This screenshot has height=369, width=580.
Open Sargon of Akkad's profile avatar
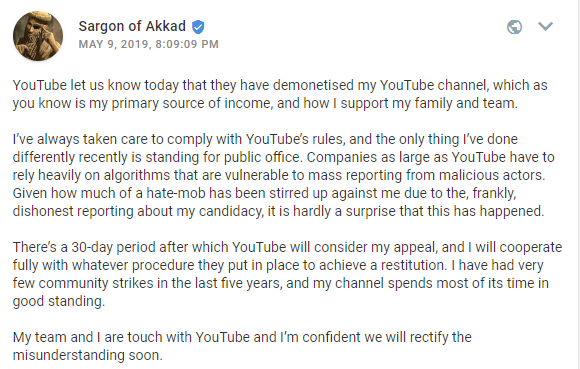click(38, 36)
